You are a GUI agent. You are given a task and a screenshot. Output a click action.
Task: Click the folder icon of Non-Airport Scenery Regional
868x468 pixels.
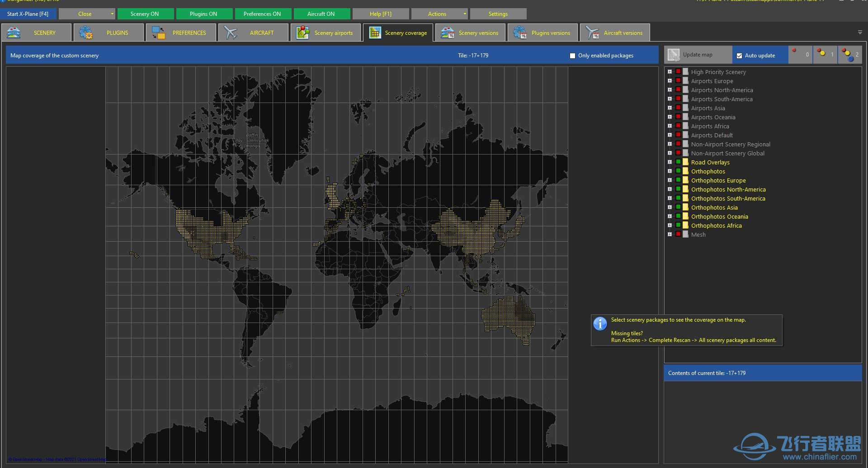[685, 144]
